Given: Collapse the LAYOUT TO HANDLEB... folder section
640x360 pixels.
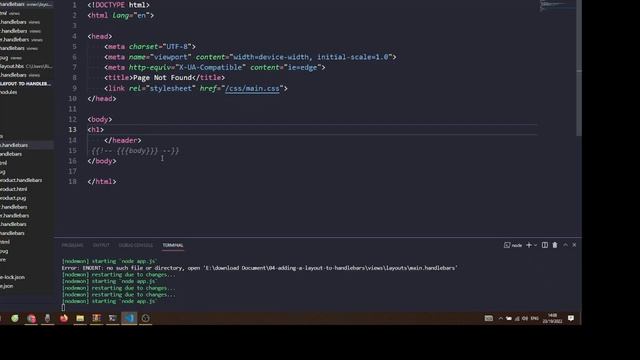Looking at the screenshot, I should 26,84.
